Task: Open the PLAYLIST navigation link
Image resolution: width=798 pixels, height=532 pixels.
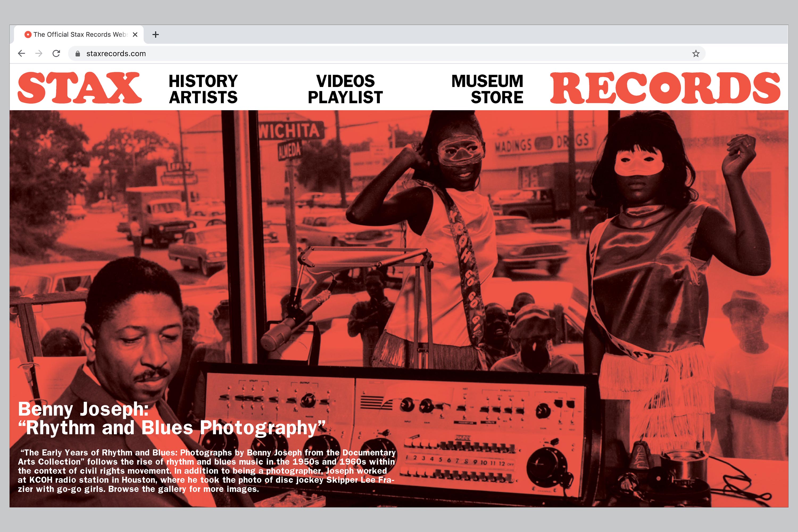Action: [345, 97]
